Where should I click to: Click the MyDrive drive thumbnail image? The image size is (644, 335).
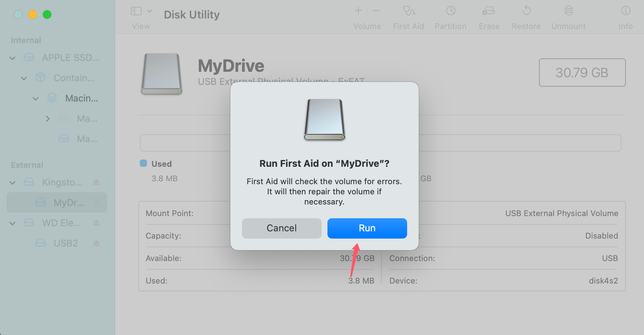coord(161,74)
